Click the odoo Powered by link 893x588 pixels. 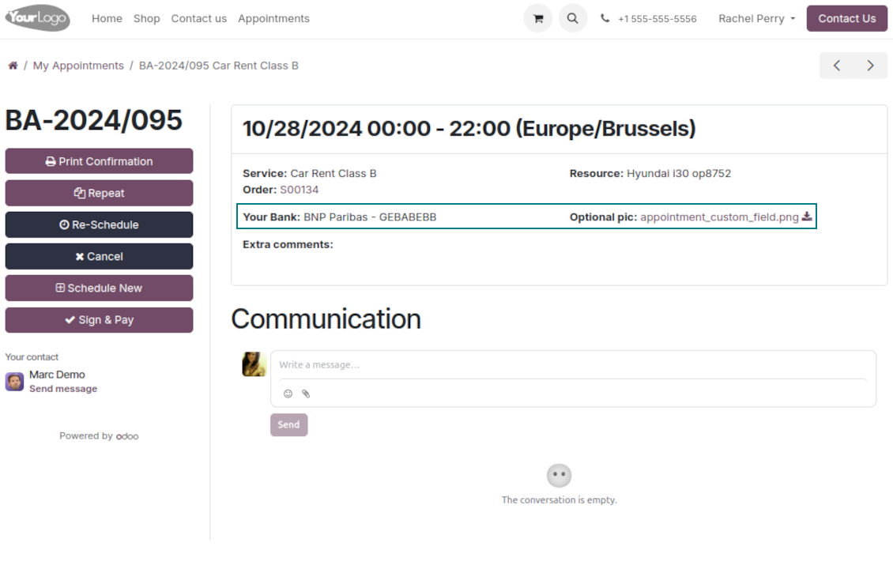point(127,436)
